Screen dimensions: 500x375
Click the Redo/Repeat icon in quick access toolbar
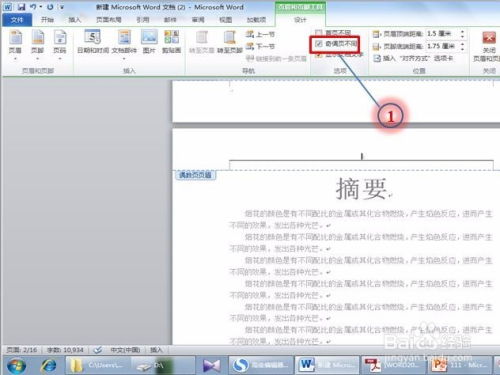(x=50, y=7)
